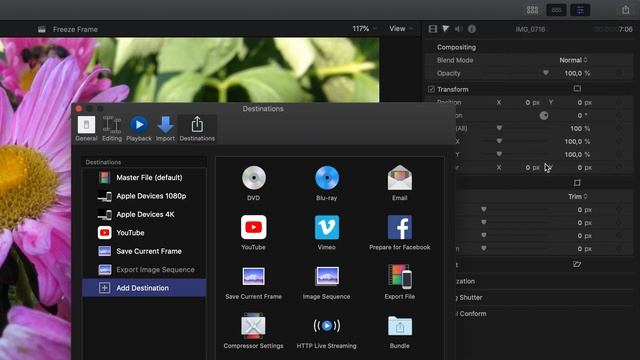
Task: Pick the Email destination icon
Action: pyautogui.click(x=400, y=178)
